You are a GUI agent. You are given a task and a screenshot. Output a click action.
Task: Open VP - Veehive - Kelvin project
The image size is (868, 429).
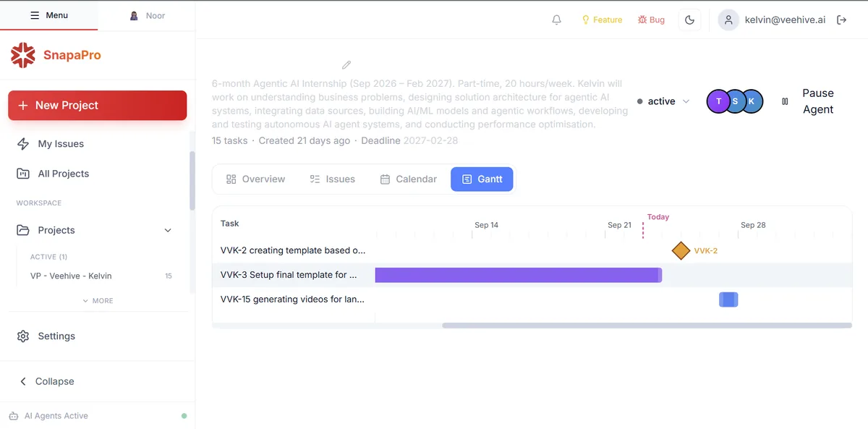click(x=101, y=276)
